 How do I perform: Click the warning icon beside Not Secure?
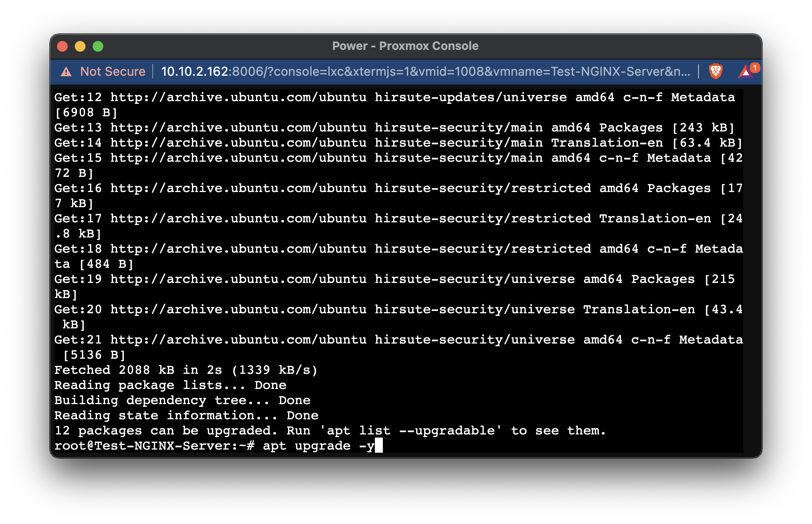tap(65, 71)
